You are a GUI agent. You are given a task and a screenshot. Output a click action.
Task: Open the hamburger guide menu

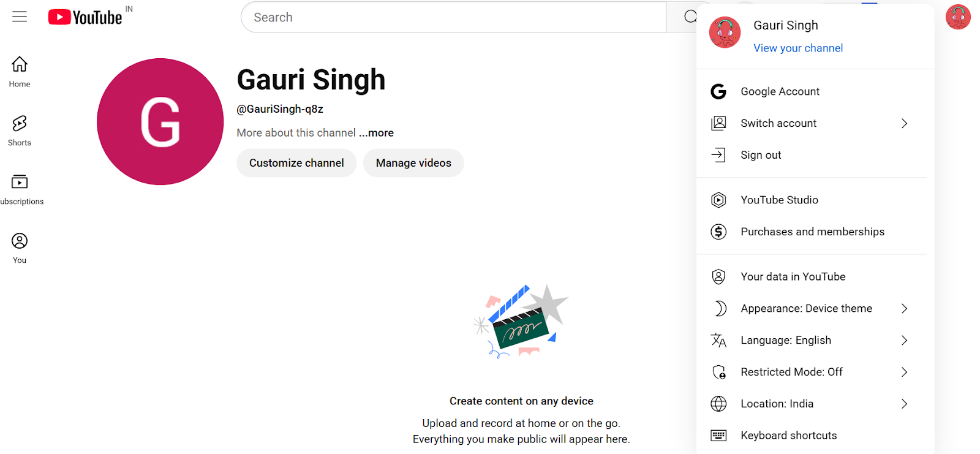pos(20,17)
